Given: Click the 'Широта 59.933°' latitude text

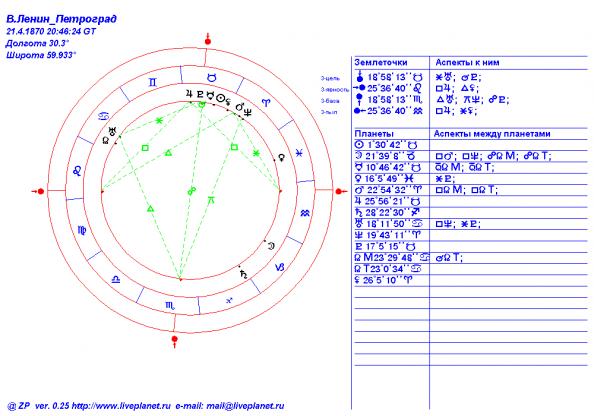Looking at the screenshot, I should [41, 55].
